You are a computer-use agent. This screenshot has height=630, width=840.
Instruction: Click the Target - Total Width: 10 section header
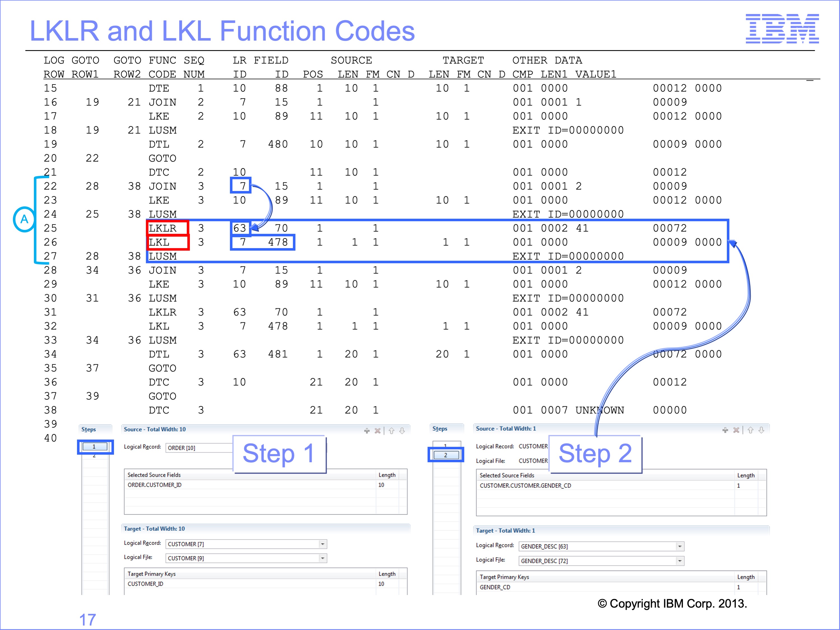pyautogui.click(x=154, y=529)
